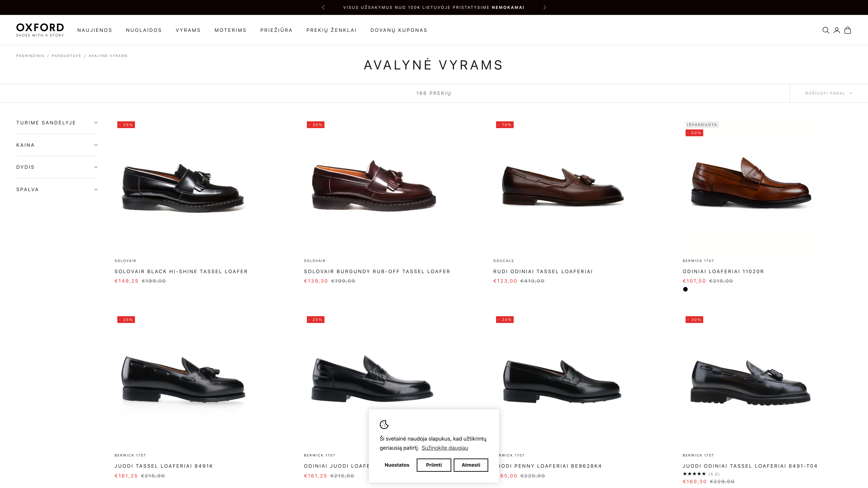Viewport: 868px width, 488px height.
Task: Expand the Dydis size filter
Action: (57, 167)
